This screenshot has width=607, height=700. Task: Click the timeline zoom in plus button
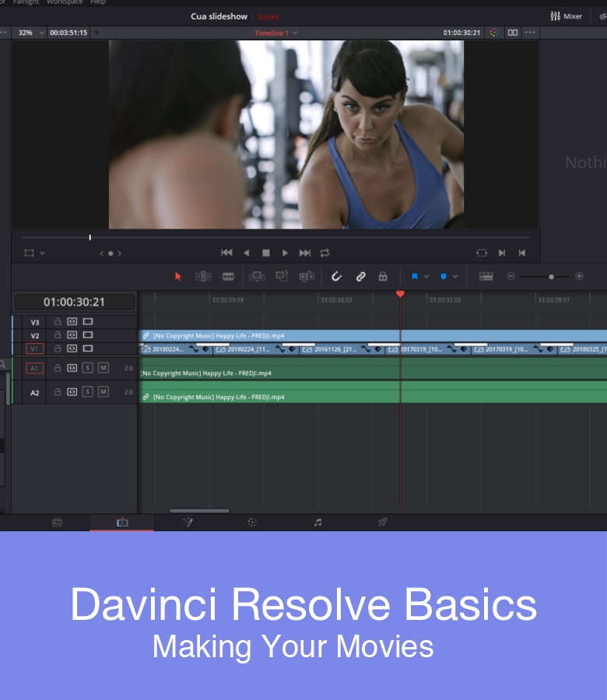click(x=579, y=276)
